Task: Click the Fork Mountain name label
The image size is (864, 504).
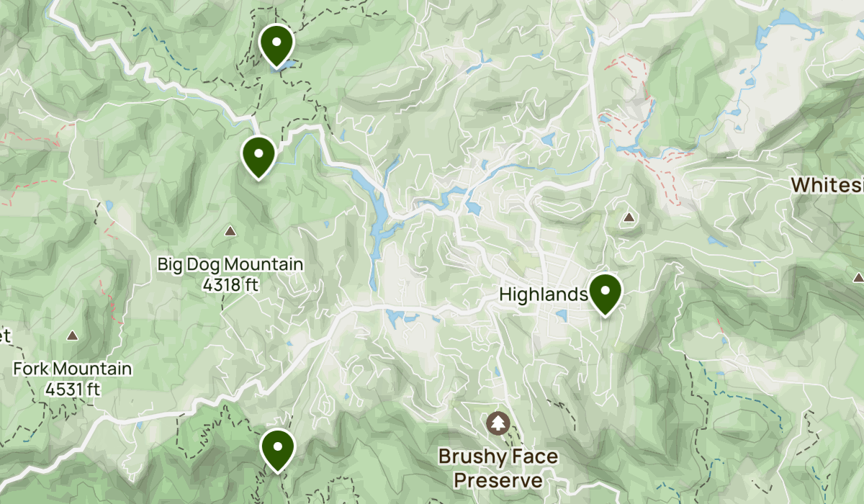Action: click(73, 369)
